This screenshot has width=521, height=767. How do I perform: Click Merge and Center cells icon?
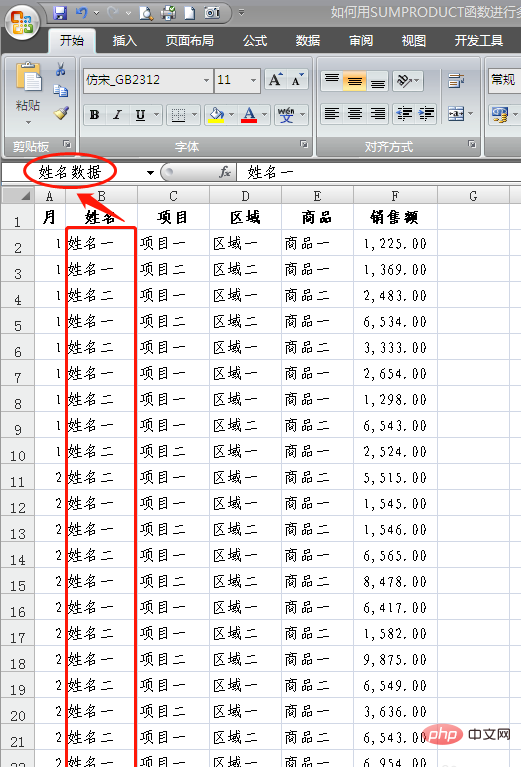pos(455,114)
